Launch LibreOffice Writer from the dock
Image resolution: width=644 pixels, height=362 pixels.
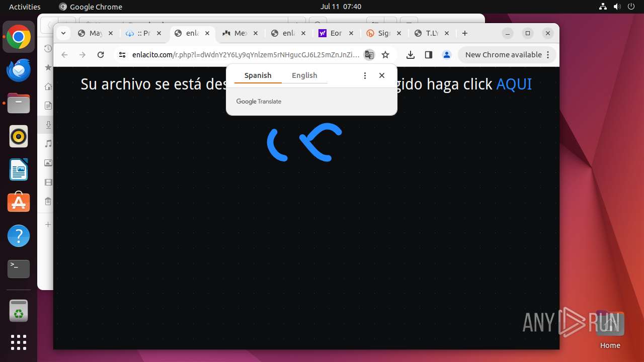pos(19,170)
